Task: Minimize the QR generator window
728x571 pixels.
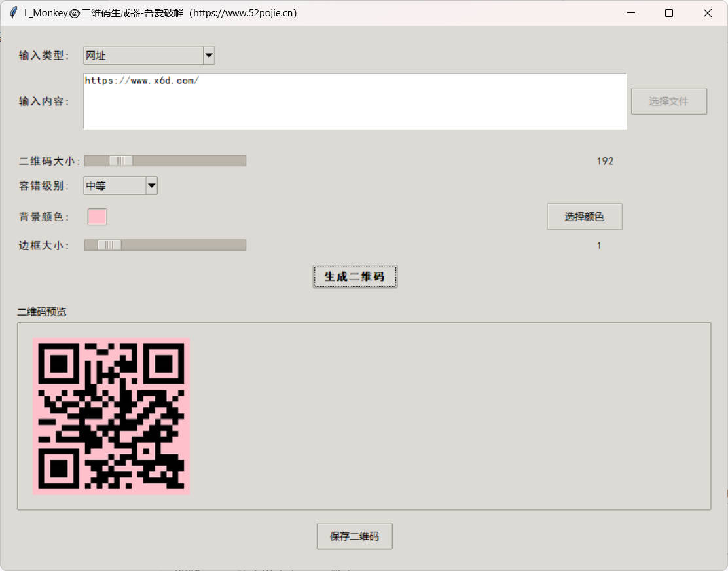Action: tap(631, 13)
